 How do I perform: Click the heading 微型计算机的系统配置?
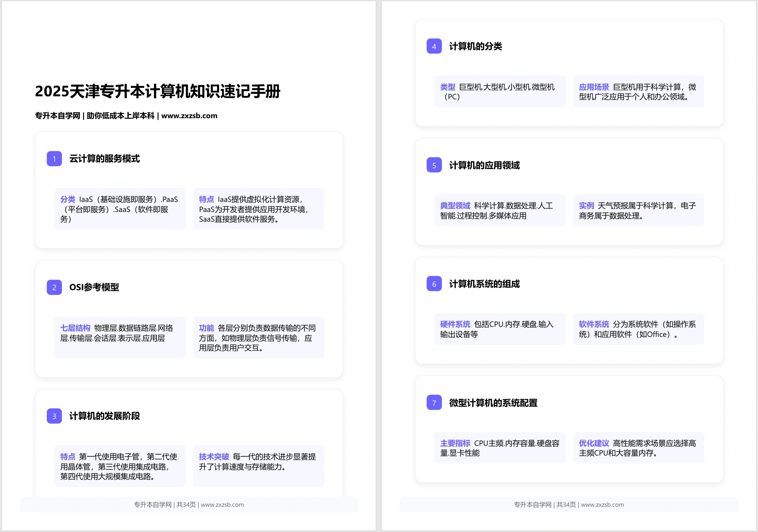(x=493, y=403)
